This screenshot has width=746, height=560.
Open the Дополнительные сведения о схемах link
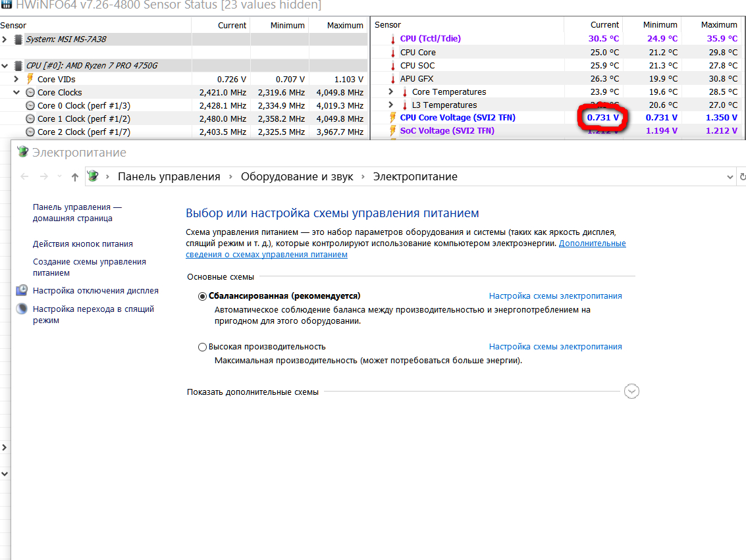pos(592,243)
